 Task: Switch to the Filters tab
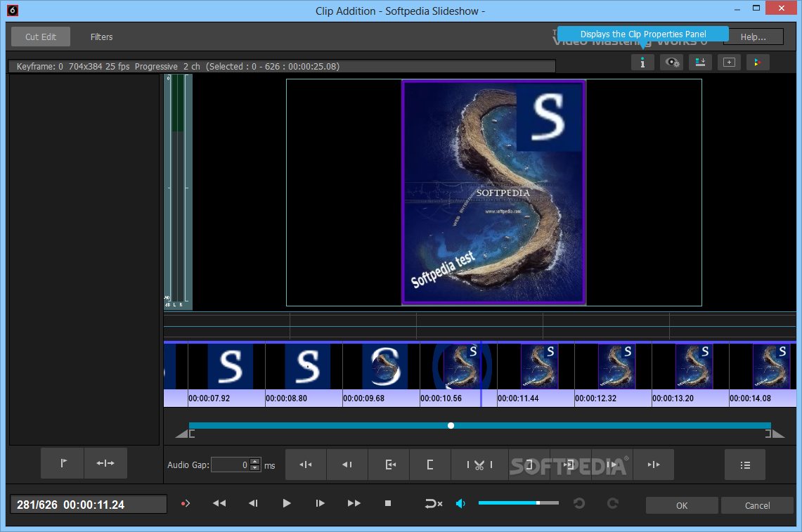pyautogui.click(x=101, y=37)
